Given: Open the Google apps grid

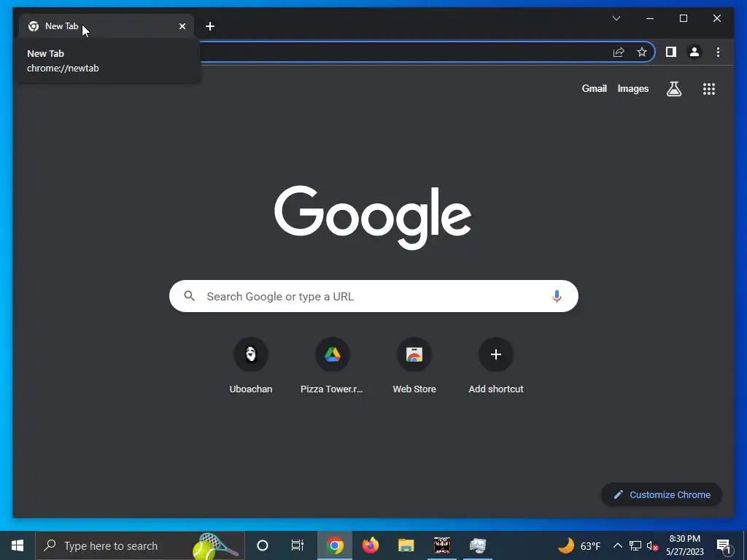Looking at the screenshot, I should tap(709, 88).
